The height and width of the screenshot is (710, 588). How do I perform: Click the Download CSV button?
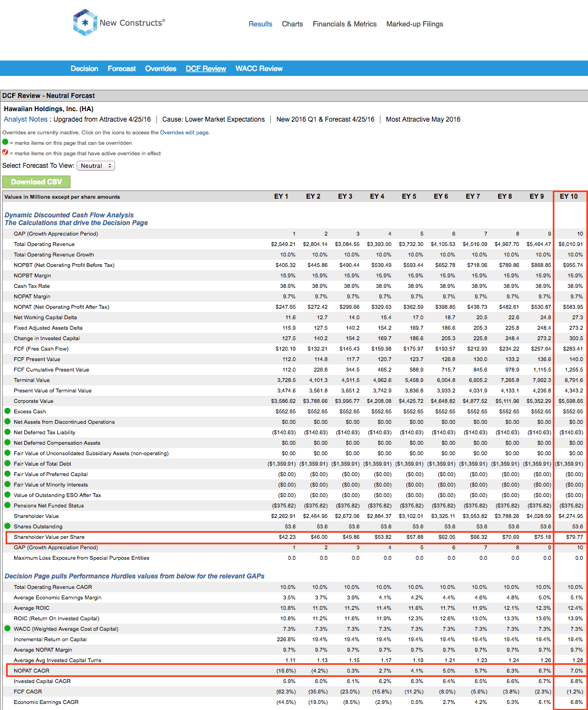tap(36, 182)
